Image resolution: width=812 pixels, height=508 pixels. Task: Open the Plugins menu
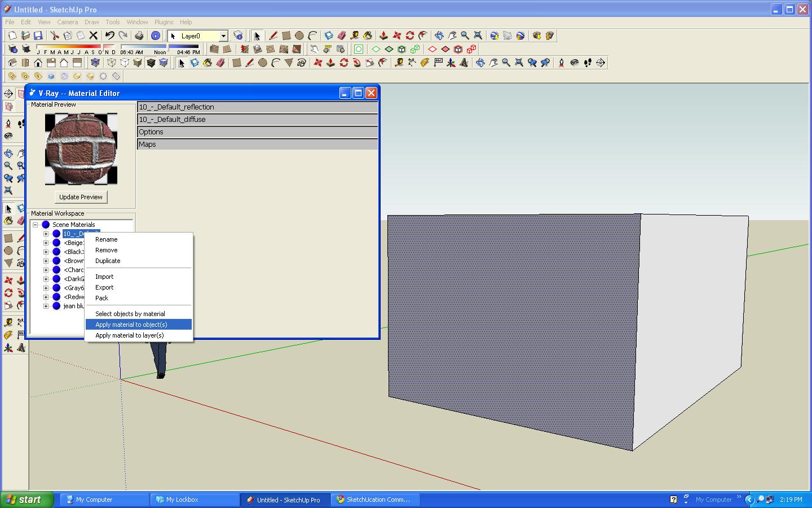[x=164, y=22]
